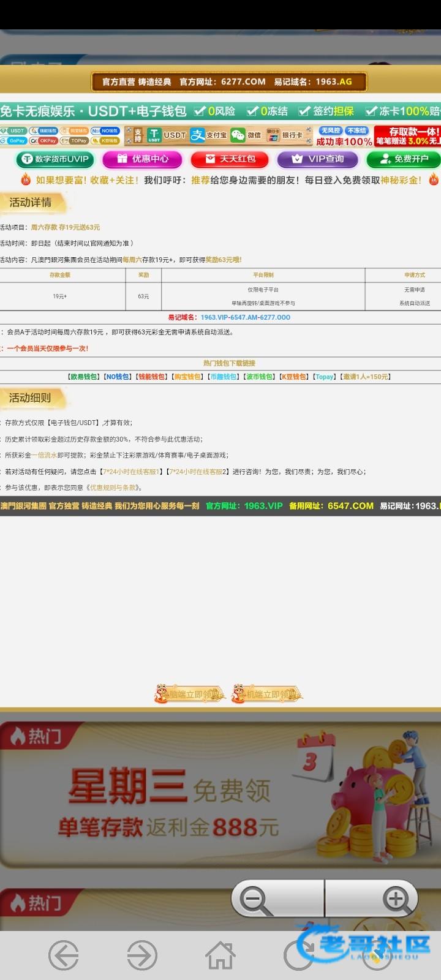Go to the browser home icon
441x980 pixels.
[221, 956]
